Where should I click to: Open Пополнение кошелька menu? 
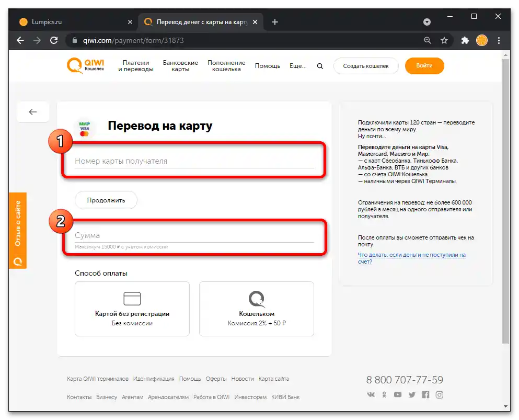pos(226,66)
